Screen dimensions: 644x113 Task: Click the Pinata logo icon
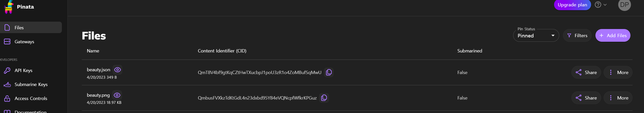coord(8,7)
